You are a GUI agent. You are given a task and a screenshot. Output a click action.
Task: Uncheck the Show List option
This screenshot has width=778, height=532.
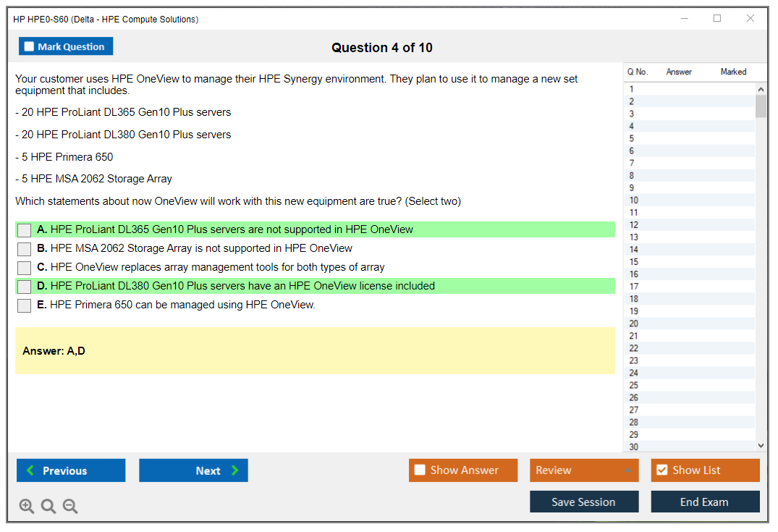coord(661,470)
